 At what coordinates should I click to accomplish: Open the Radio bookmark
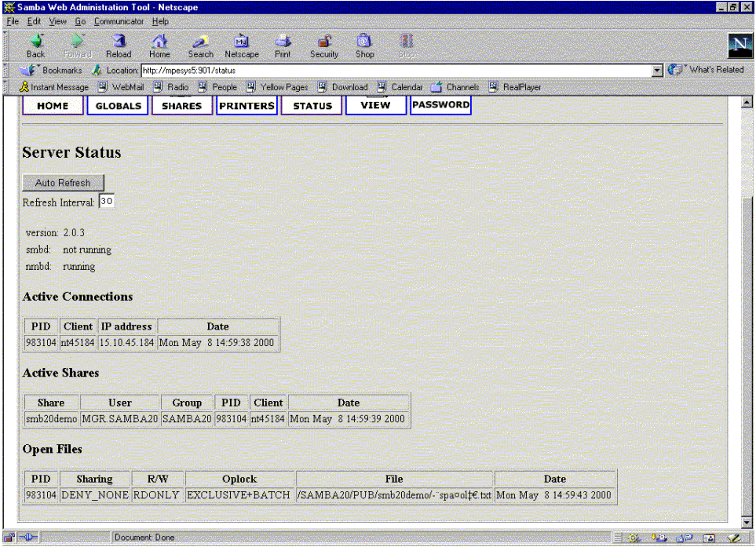click(172, 87)
